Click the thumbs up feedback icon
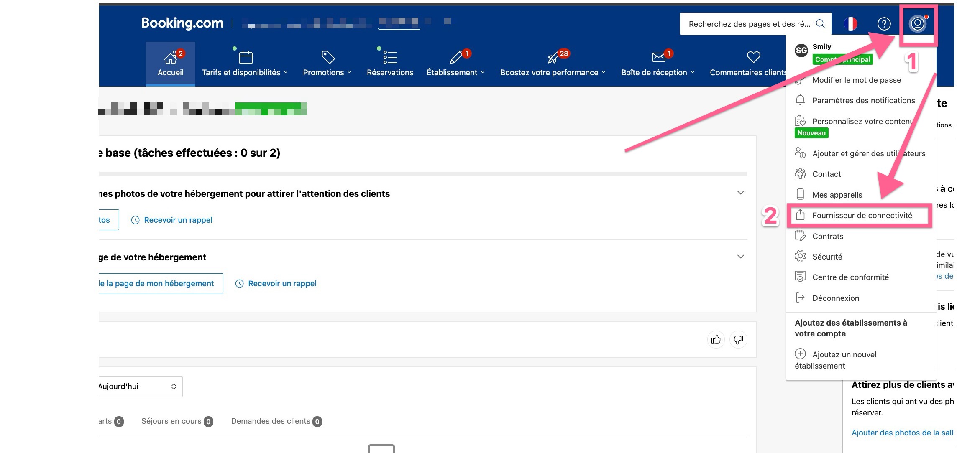The width and height of the screenshot is (980, 453). pyautogui.click(x=716, y=339)
